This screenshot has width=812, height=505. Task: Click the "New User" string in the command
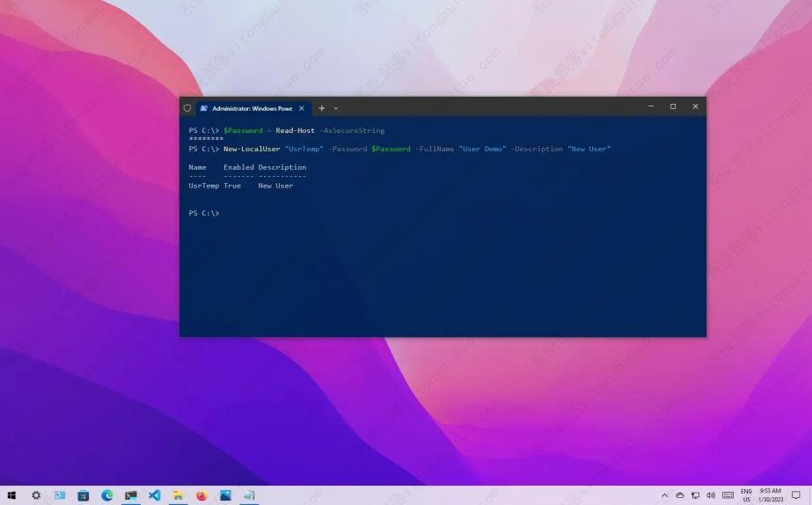(x=589, y=149)
